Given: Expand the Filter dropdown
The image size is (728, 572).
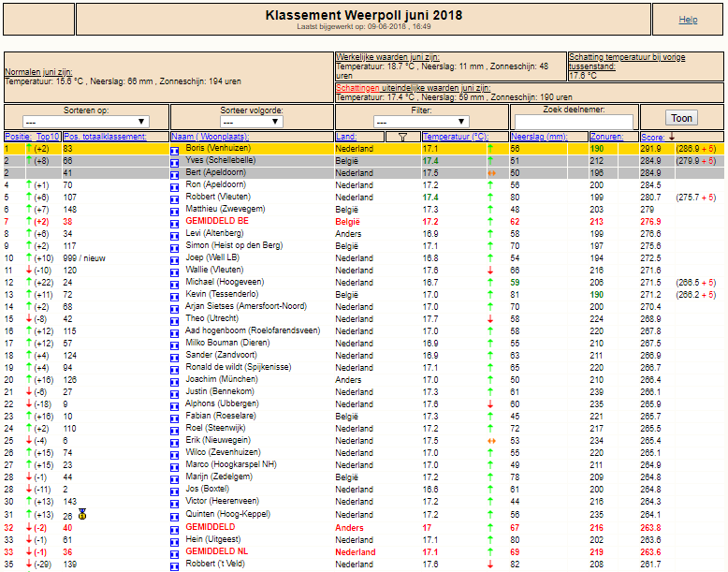Looking at the screenshot, I should click(x=421, y=122).
